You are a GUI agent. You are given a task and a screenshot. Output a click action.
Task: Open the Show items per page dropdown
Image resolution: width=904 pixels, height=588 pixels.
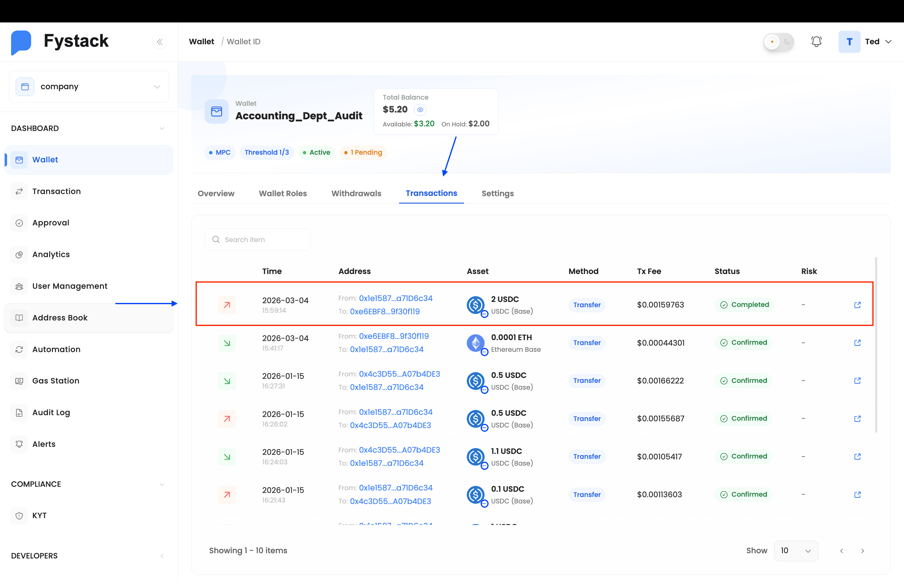(796, 551)
